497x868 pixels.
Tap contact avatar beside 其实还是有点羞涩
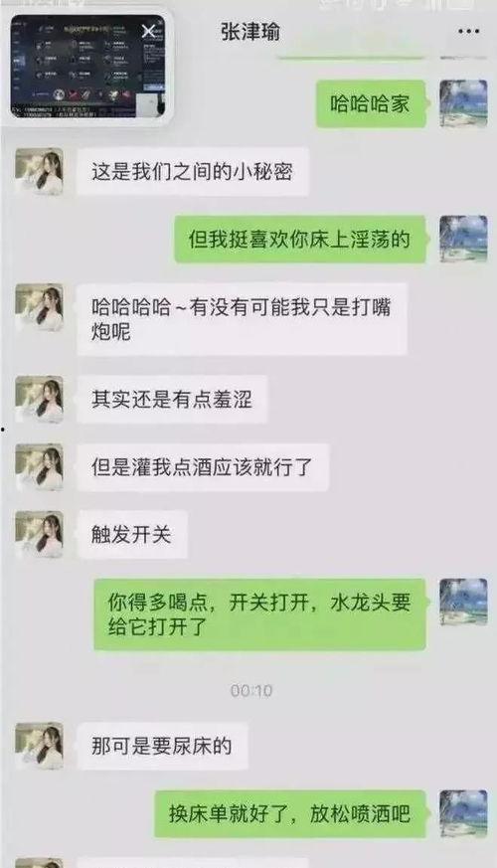pyautogui.click(x=40, y=399)
